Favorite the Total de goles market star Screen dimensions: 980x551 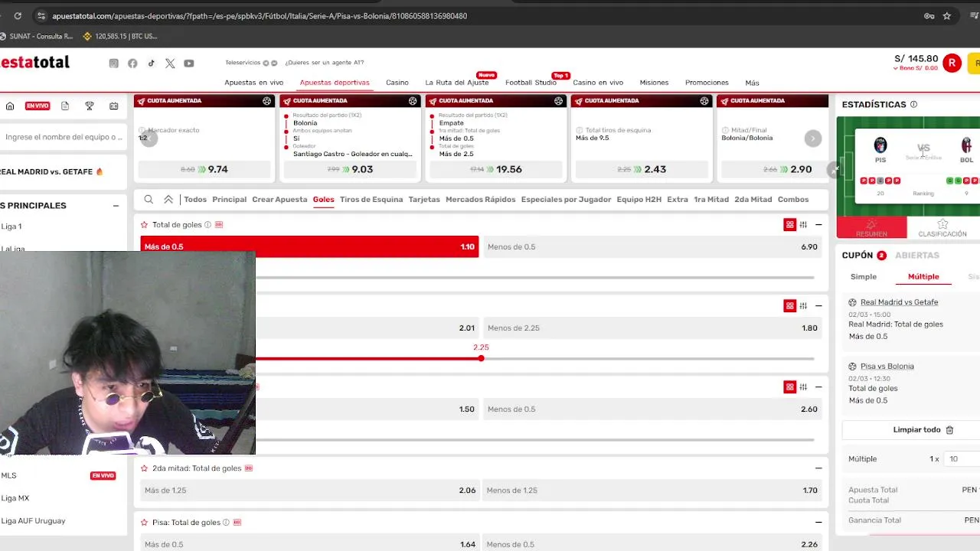(144, 225)
